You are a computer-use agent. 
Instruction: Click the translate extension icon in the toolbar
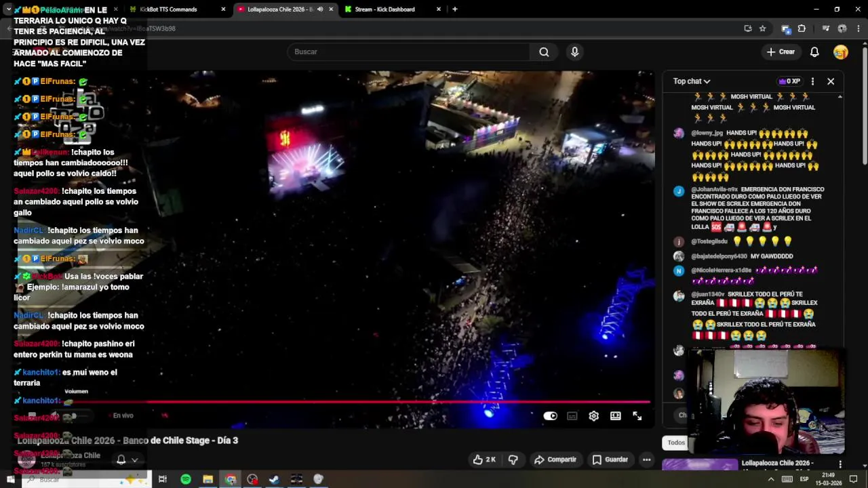786,28
